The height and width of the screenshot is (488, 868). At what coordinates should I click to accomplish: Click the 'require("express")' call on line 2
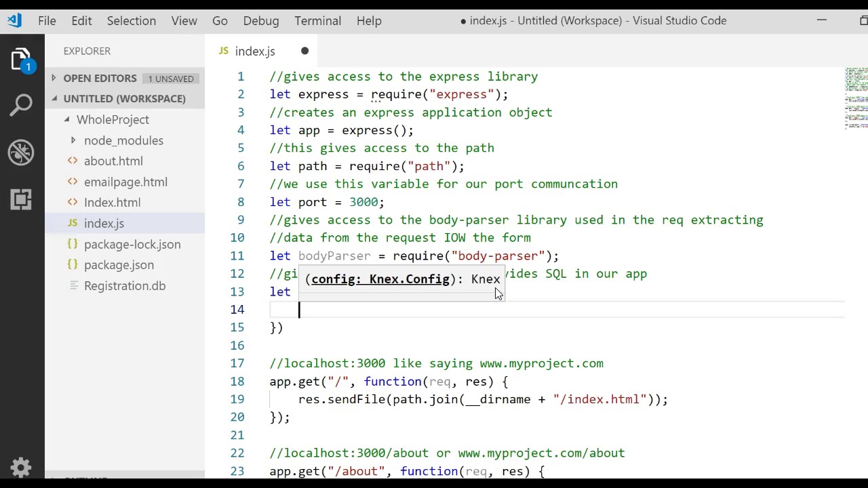tap(436, 95)
